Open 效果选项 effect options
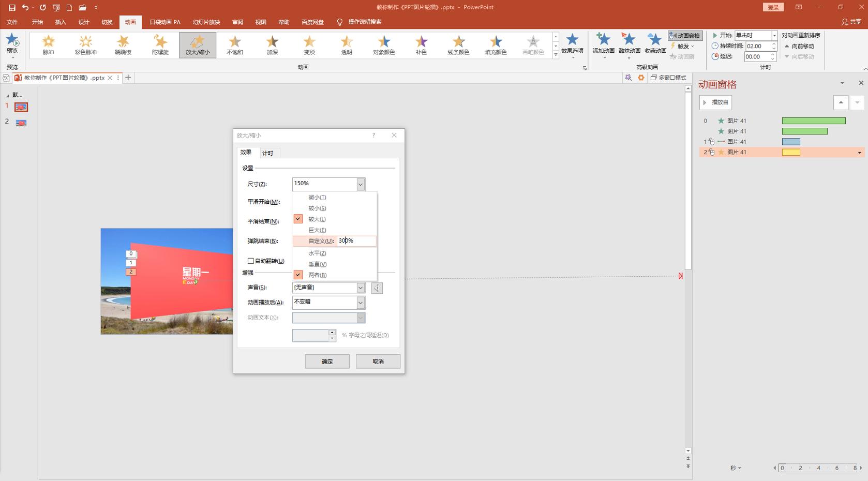 tap(572, 44)
